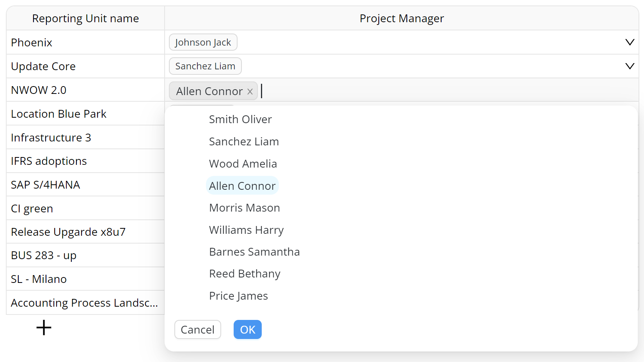The width and height of the screenshot is (644, 362).
Task: Click the NWOW 2.0 manager input field
Action: (429, 91)
